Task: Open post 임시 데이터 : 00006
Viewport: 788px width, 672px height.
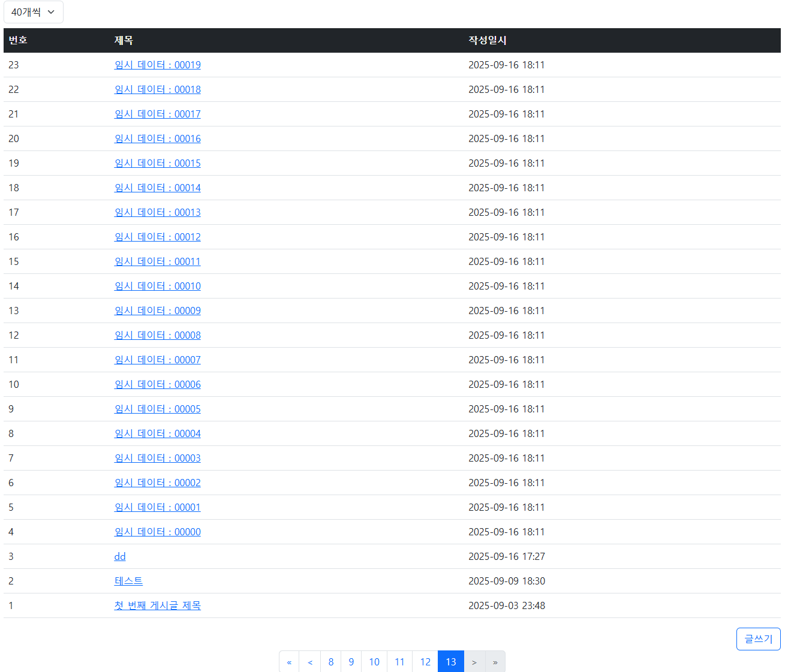Action: [158, 384]
